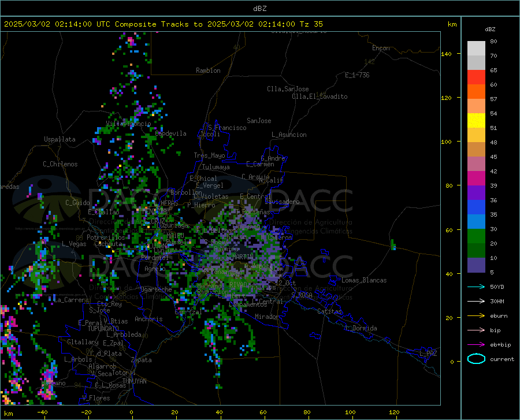
Task: Click the V_Flores label
Action: 96,398
